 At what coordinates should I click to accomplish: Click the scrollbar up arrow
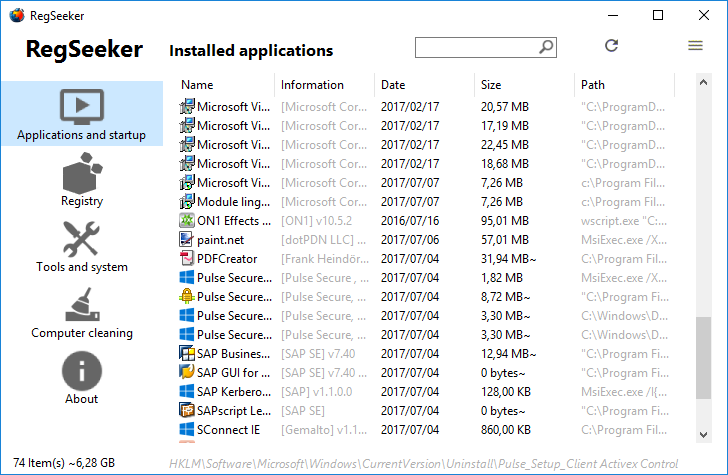tap(703, 83)
